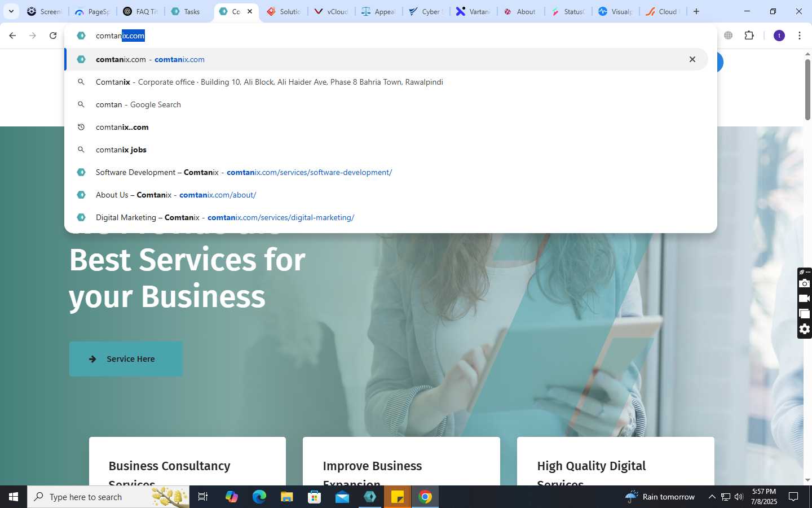Switch to the vCloud tab
Screen dimensions: 812x508
[x=332, y=11]
